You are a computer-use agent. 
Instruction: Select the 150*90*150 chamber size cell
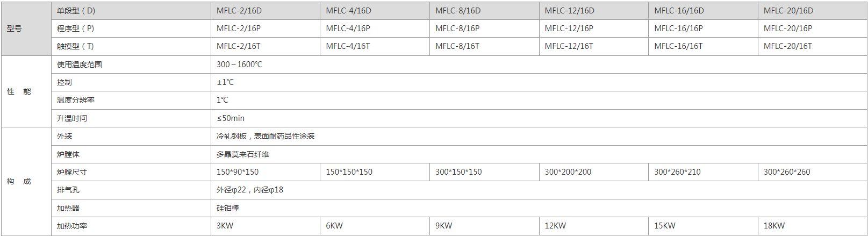tap(238, 172)
